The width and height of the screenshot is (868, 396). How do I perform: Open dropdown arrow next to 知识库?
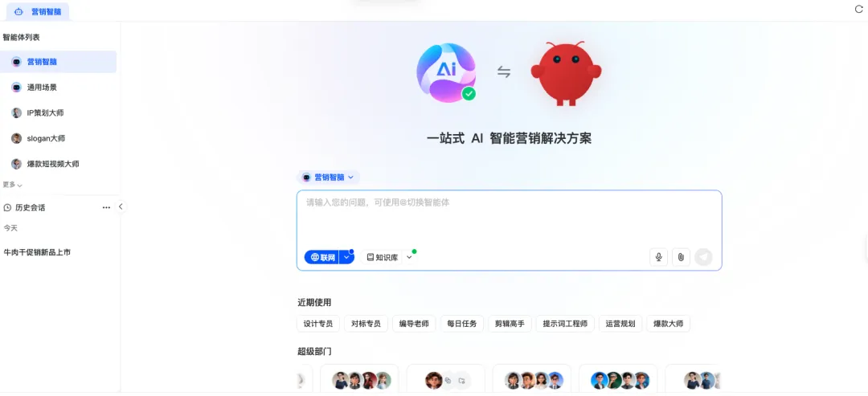click(x=410, y=257)
